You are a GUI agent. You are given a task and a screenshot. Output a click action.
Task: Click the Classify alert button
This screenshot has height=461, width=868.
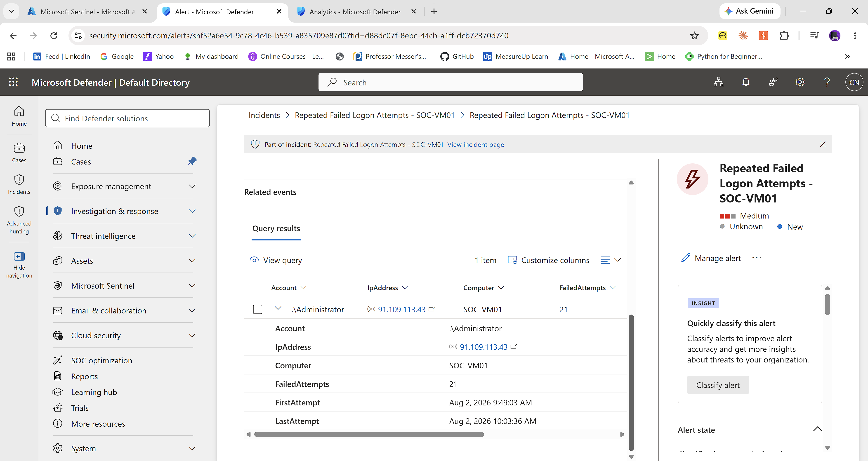point(718,385)
